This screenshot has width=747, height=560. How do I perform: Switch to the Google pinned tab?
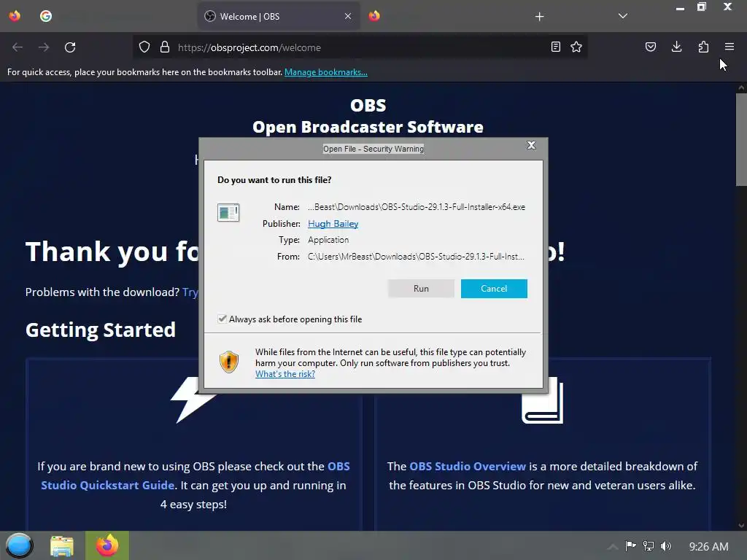(x=46, y=16)
